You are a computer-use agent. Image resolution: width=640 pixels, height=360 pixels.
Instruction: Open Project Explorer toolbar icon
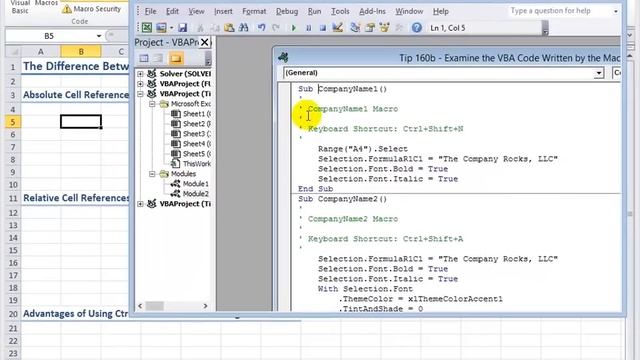pyautogui.click(x=355, y=28)
